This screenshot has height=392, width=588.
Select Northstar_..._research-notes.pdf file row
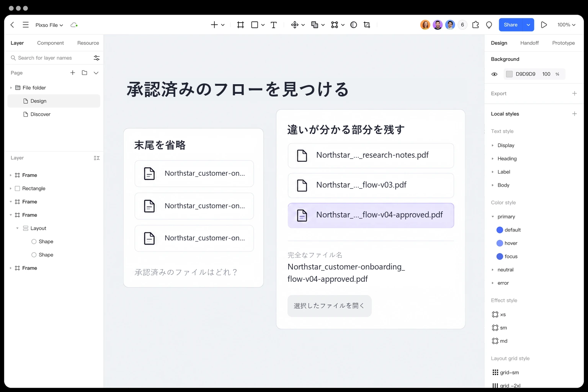[371, 155]
